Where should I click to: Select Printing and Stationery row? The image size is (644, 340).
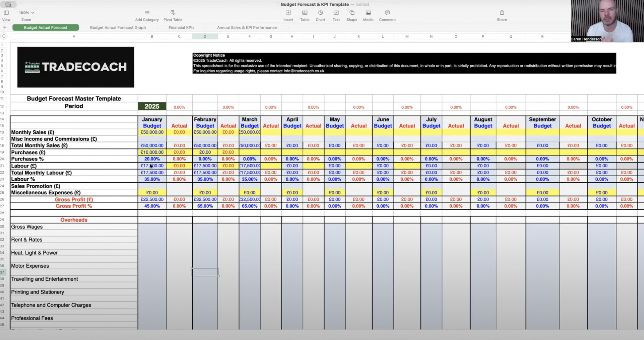pos(74,292)
